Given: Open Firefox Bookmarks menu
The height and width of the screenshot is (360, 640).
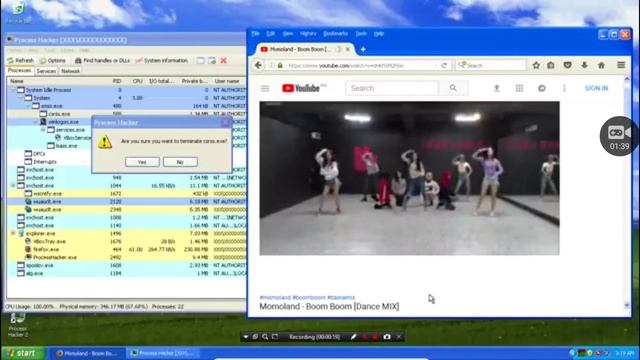Looking at the screenshot, I should (336, 33).
